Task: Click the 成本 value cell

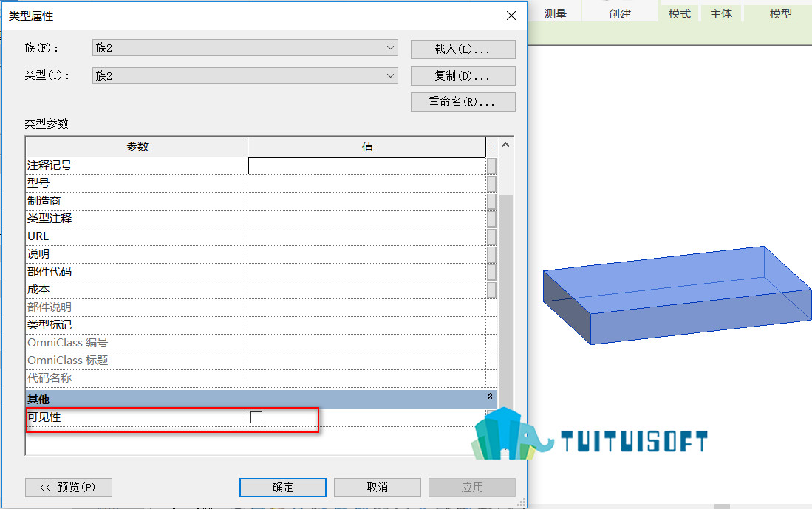Action: pos(366,290)
